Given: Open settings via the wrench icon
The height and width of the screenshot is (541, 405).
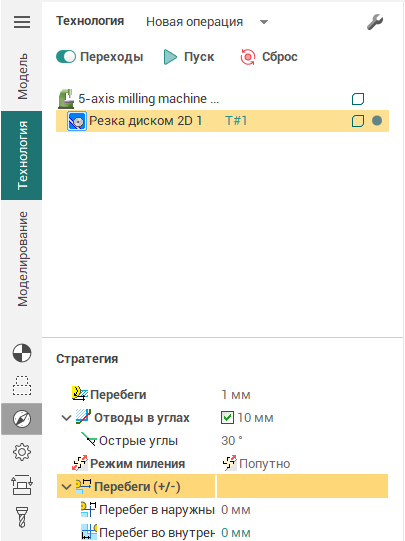Looking at the screenshot, I should click(375, 22).
